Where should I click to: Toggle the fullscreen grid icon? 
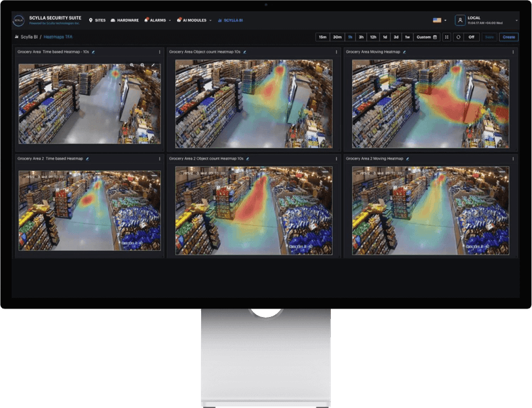(x=447, y=37)
